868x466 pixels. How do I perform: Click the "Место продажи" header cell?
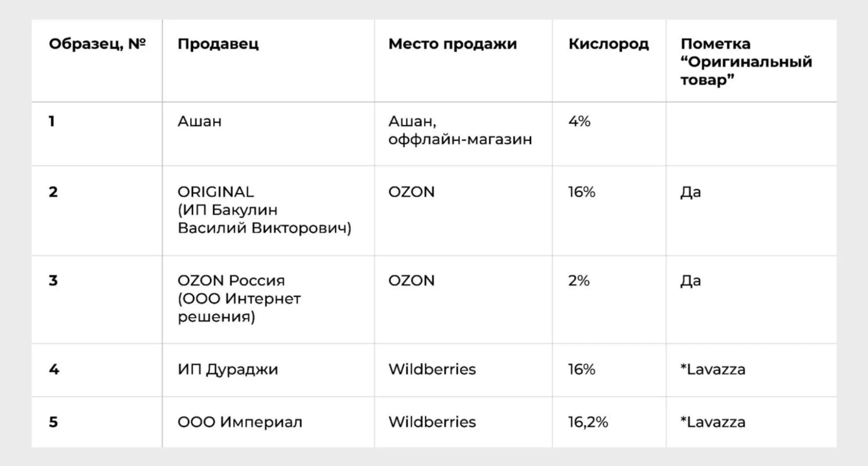point(452,45)
